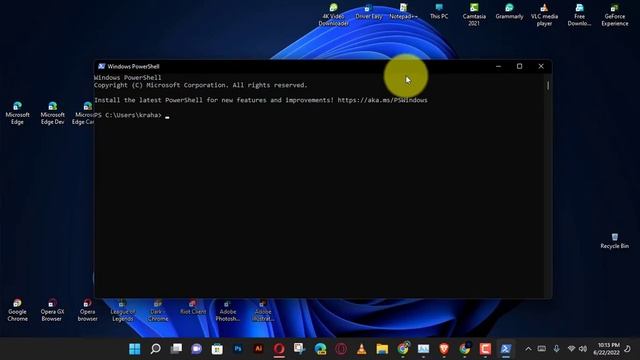The height and width of the screenshot is (360, 640).
Task: Minimize the Windows PowerShell window
Action: (498, 66)
